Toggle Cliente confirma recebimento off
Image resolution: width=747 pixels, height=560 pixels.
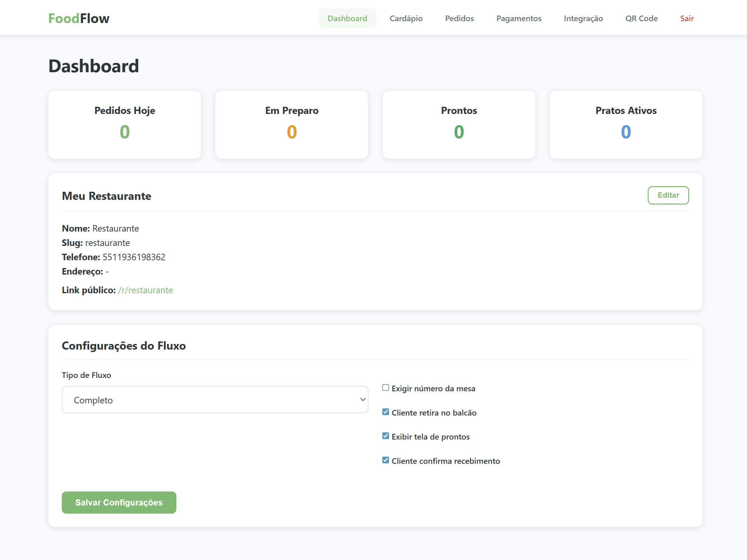(x=385, y=460)
